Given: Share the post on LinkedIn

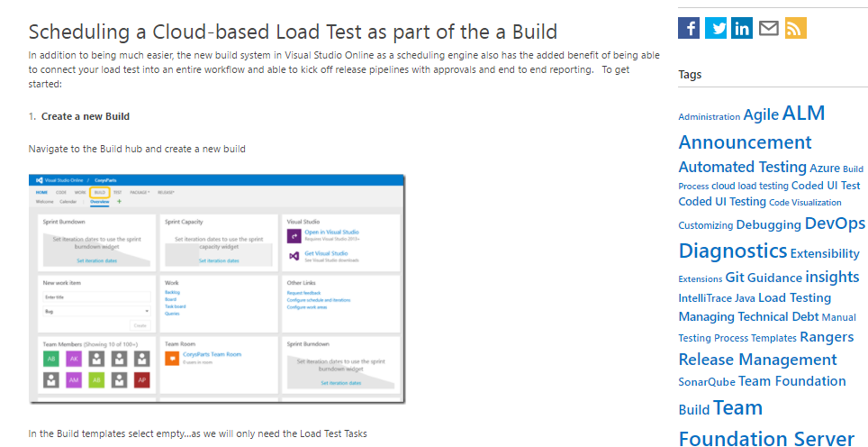Looking at the screenshot, I should (x=742, y=28).
